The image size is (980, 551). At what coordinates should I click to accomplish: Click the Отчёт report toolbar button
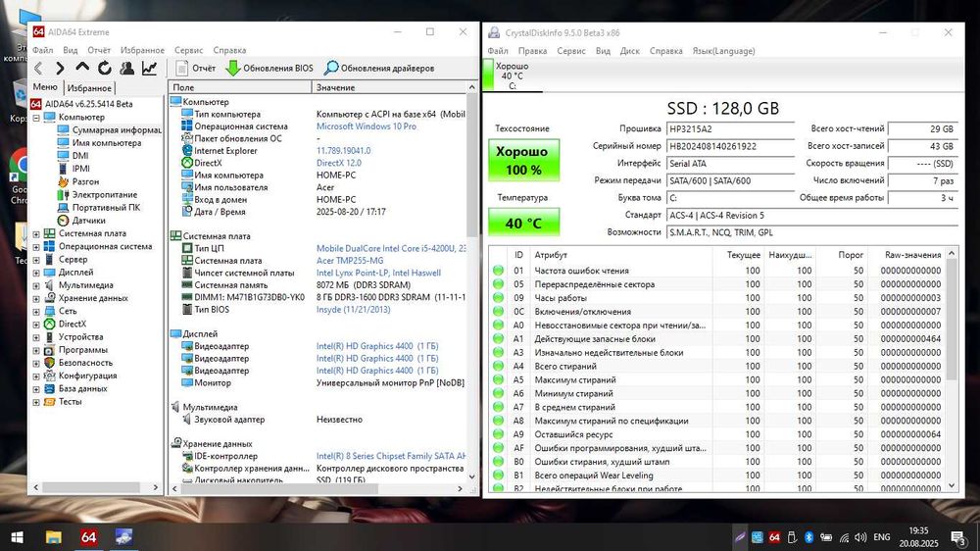click(x=196, y=69)
